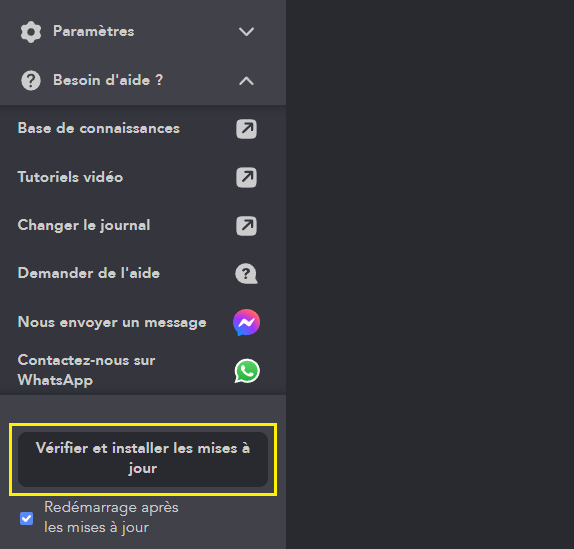Click Nous envoyer un message text
Image resolution: width=574 pixels, height=549 pixels.
(x=112, y=322)
